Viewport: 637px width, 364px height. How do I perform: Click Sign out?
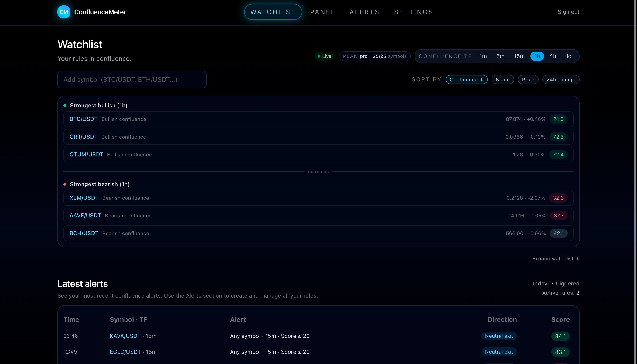tap(568, 12)
